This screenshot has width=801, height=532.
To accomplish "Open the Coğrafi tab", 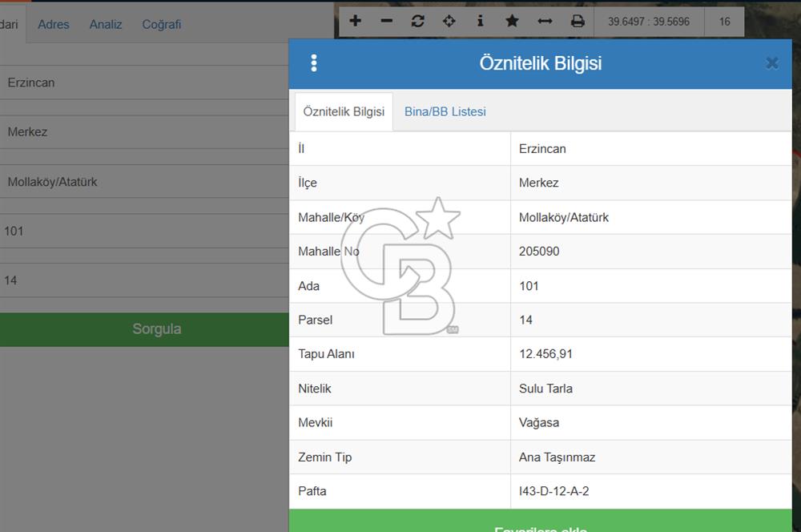I will tap(162, 25).
